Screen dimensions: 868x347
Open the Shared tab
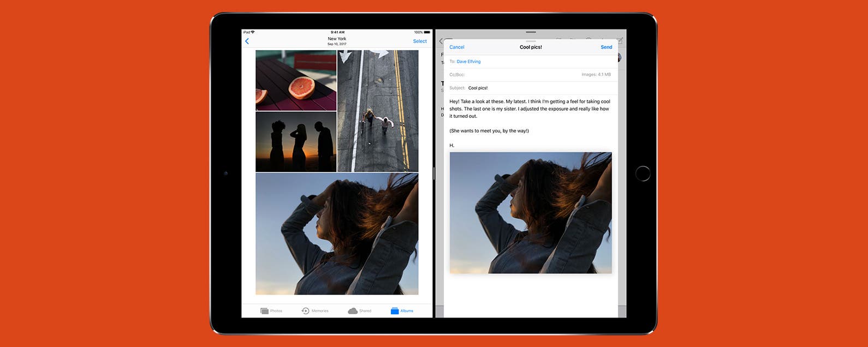[359, 310]
